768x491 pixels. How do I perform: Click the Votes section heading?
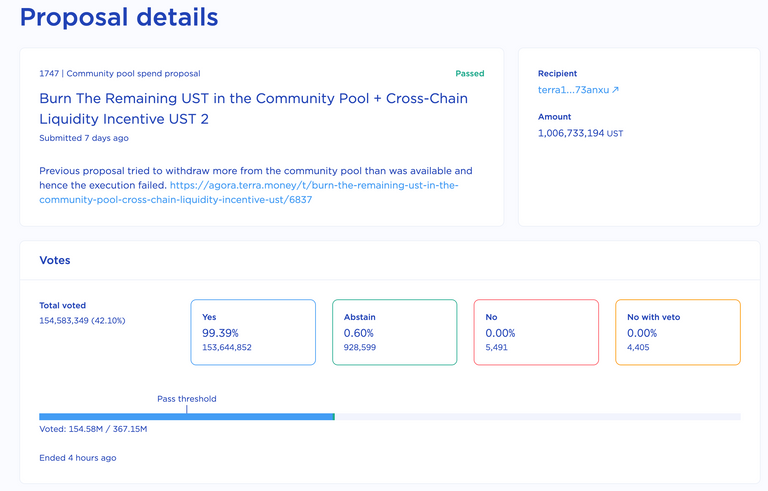coord(55,260)
